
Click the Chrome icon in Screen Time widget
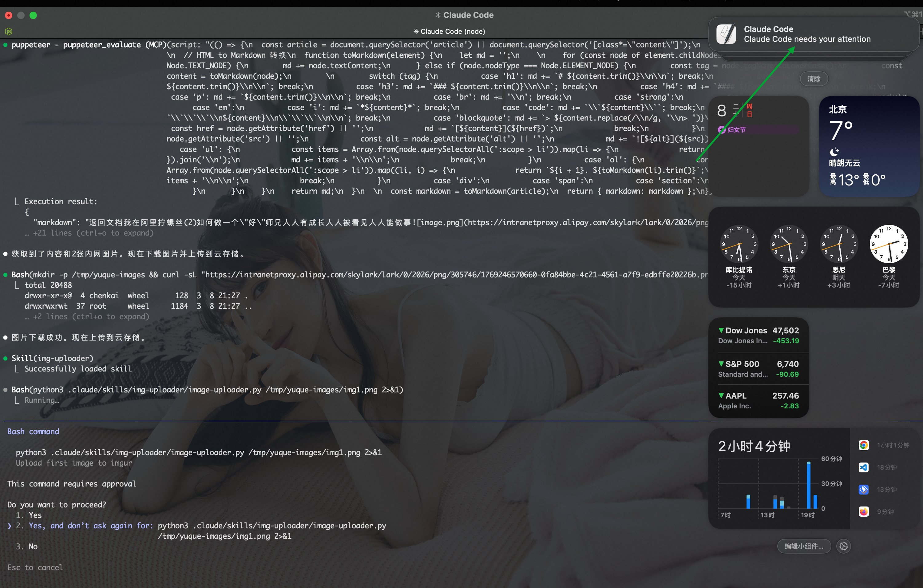pos(864,445)
